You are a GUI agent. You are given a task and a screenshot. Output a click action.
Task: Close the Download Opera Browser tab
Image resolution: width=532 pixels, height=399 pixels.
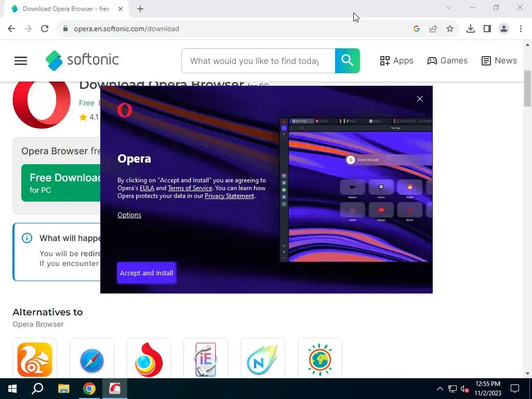pos(121,9)
